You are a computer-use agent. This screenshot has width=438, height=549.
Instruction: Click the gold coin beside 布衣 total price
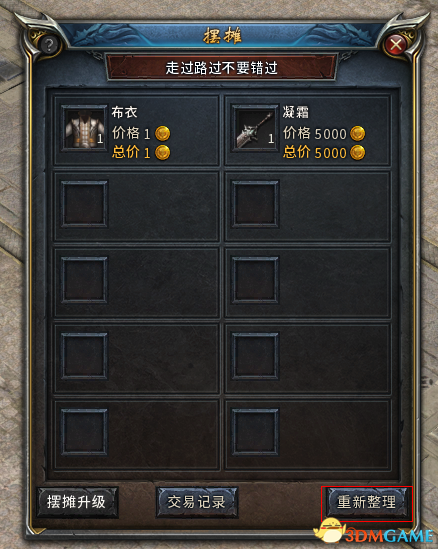tap(163, 153)
